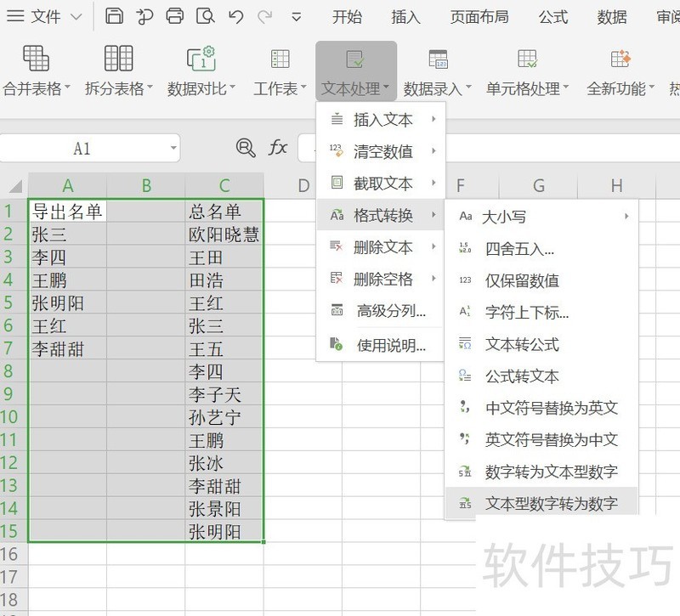Click column header D to select it

pyautogui.click(x=303, y=185)
